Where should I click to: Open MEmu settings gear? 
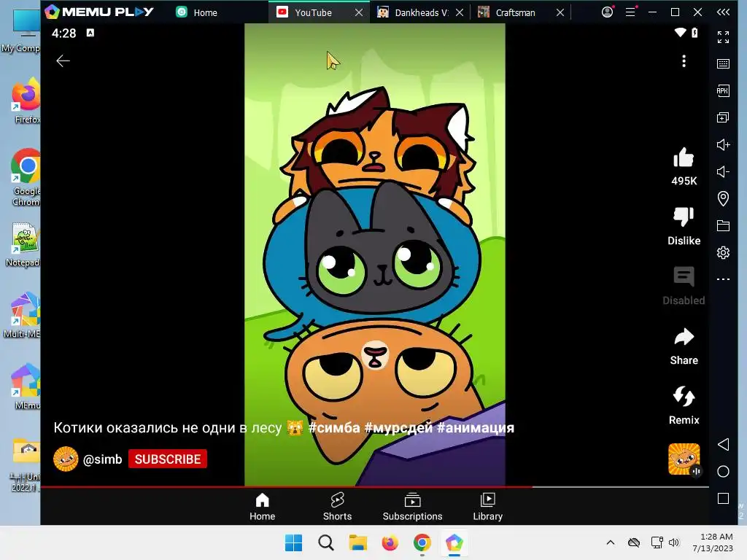point(723,252)
